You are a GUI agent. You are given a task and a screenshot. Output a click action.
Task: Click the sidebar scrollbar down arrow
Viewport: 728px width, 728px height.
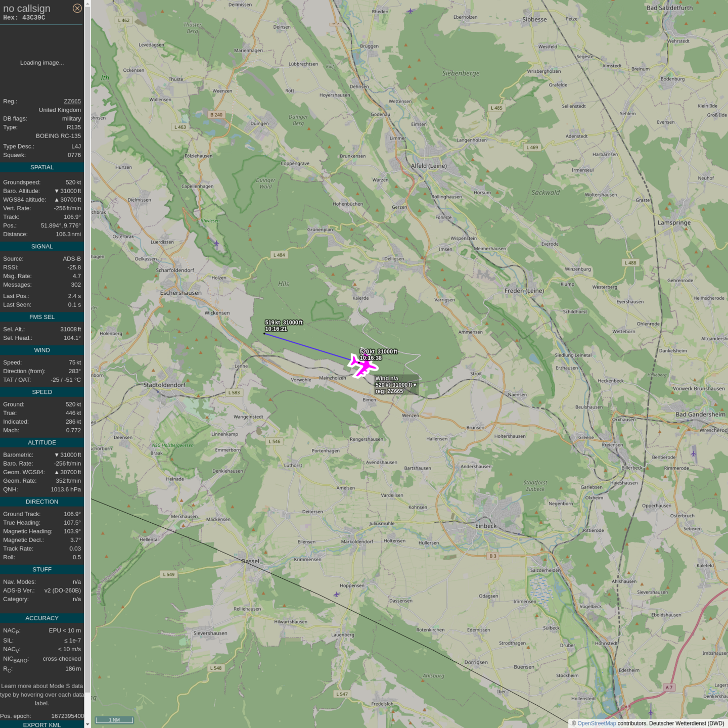point(87,724)
